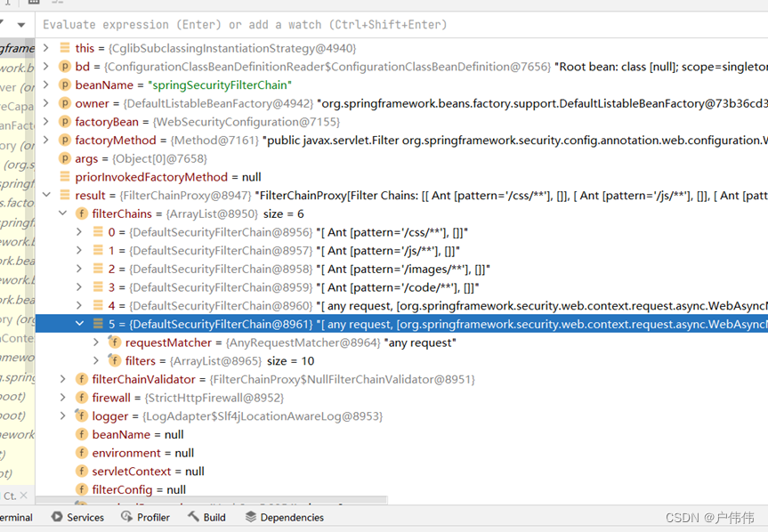Viewport: 768px width, 532px height.
Task: Expand filter chain entry 0 for /css/**
Action: 79,231
